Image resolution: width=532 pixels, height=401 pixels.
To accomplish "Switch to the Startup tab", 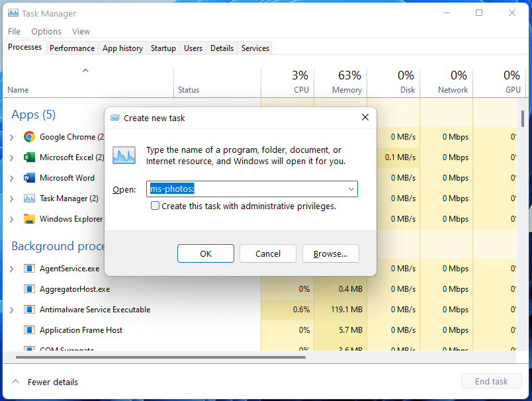I will [x=163, y=48].
